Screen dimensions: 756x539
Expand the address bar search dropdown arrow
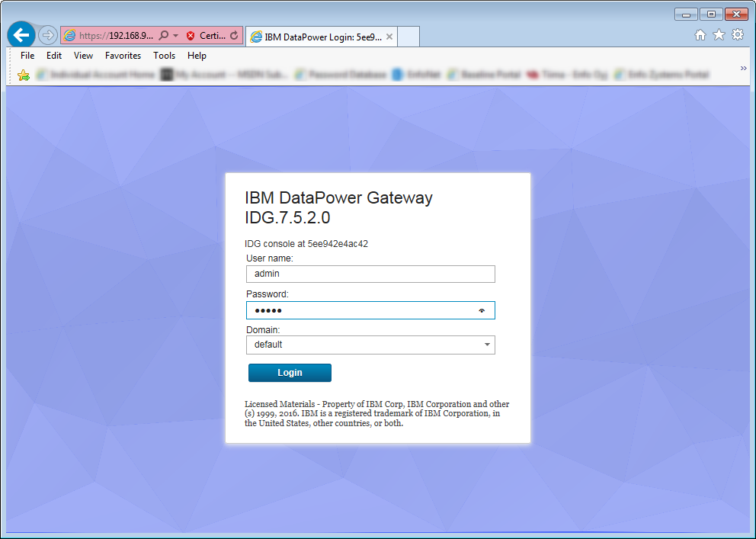coord(175,34)
